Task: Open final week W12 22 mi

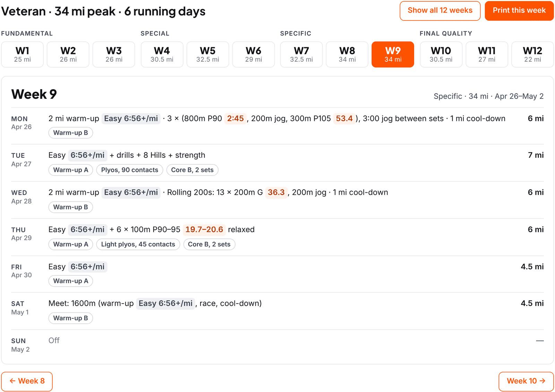Action: [x=532, y=54]
